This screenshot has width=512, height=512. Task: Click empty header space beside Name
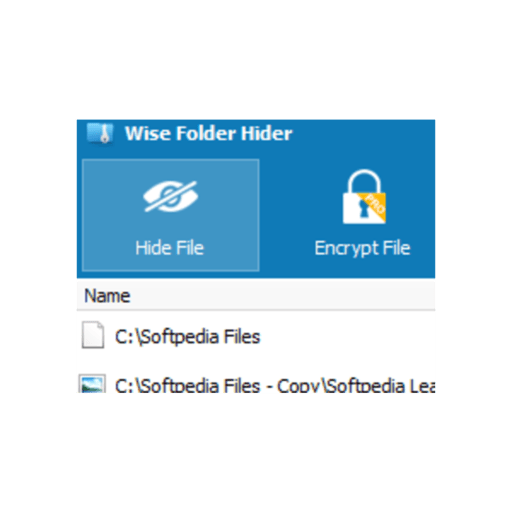pyautogui.click(x=283, y=296)
